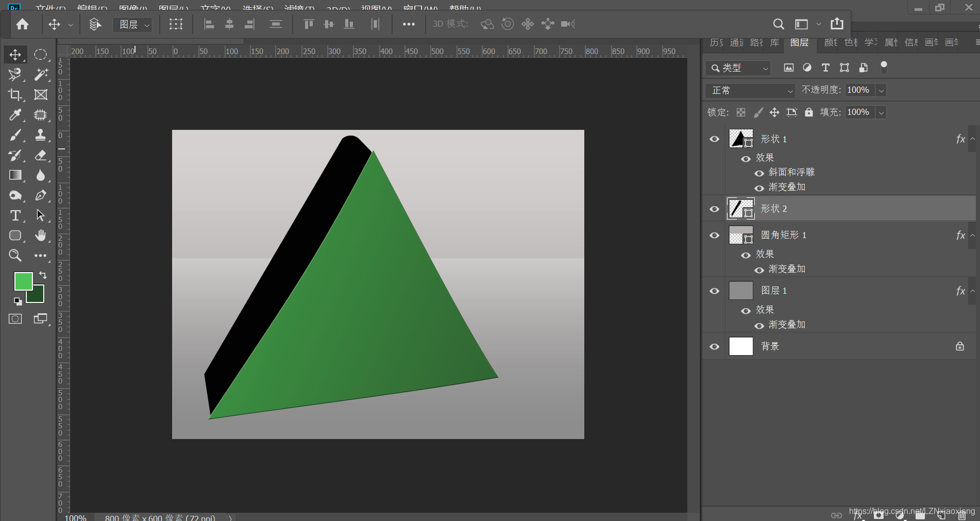
Task: Hide the 图层 1 layer
Action: (714, 291)
